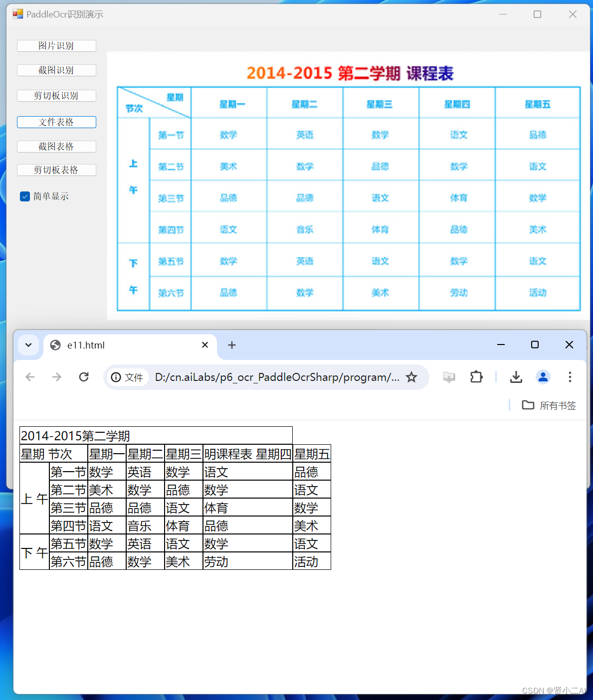This screenshot has height=700, width=593.
Task: Click inside the browser address bar
Action: (274, 377)
